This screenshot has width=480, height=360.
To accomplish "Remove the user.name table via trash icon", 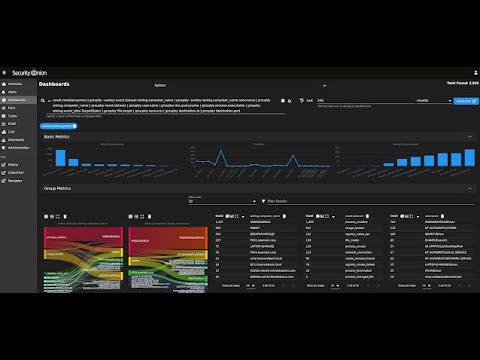I will [442, 216].
